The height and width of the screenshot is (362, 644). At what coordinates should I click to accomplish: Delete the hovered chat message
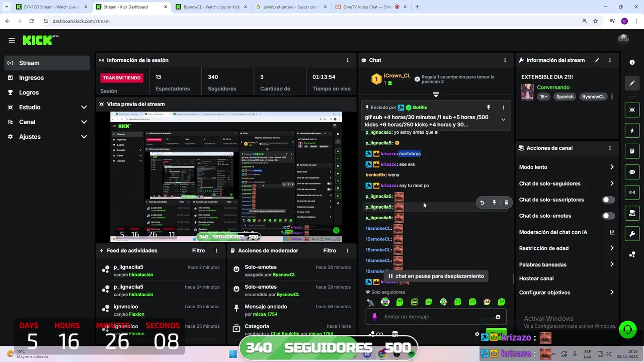[506, 203]
